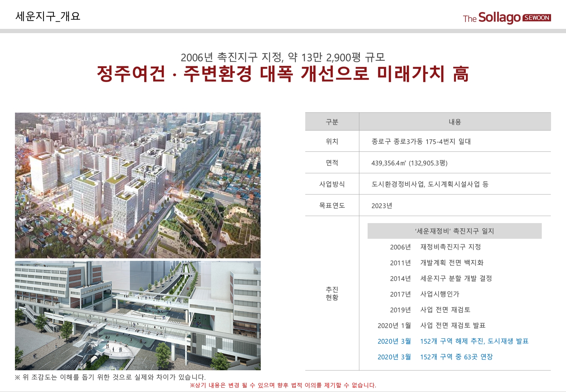
Task: Click 재정비촉진지구 지정 entry
Action: pos(451,247)
